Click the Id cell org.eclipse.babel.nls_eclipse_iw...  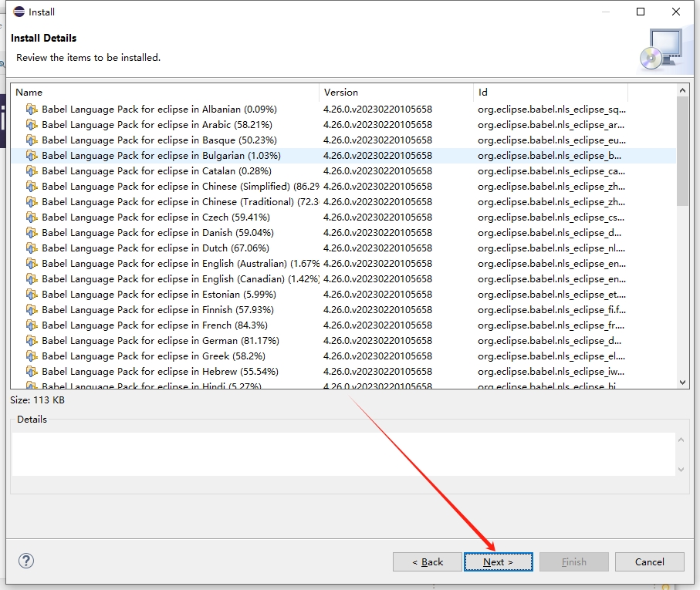(x=551, y=372)
